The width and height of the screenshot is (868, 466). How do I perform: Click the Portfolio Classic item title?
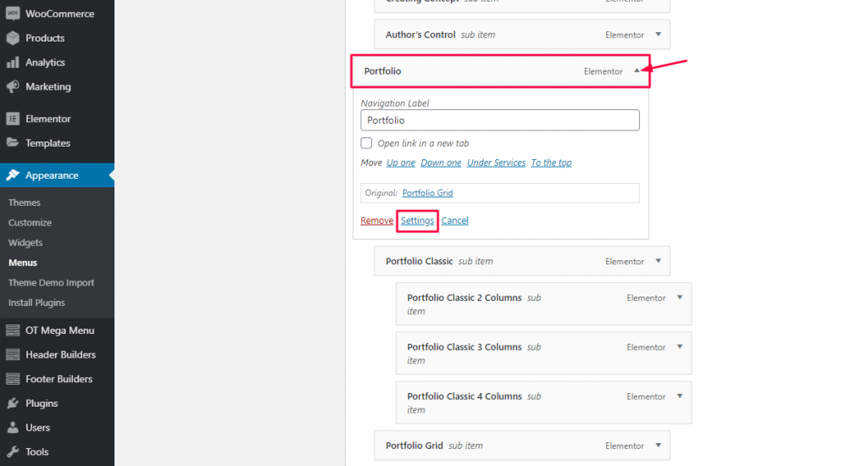point(419,261)
